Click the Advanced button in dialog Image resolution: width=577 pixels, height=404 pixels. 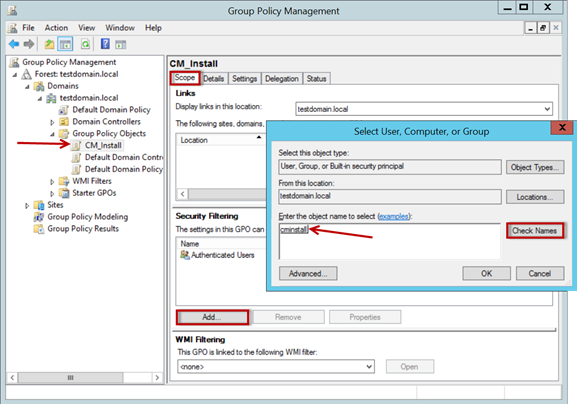308,273
